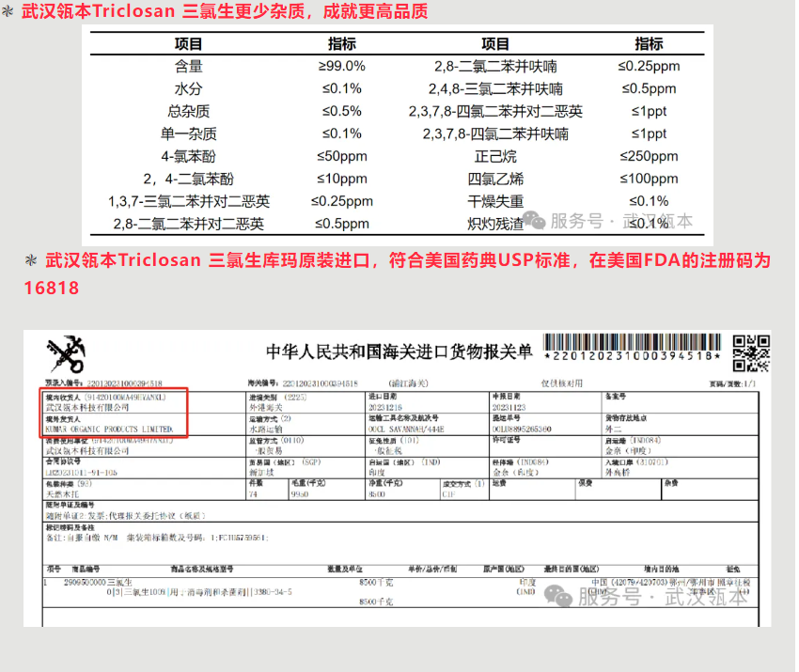Screen dimensions: 799x672
Task: Click the table cell '单一杂质'
Action: coord(189,133)
